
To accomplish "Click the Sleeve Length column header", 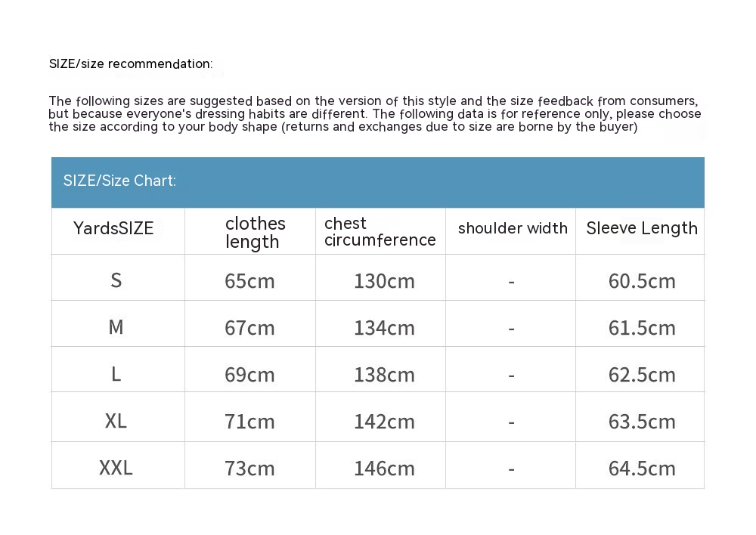I will tap(641, 228).
